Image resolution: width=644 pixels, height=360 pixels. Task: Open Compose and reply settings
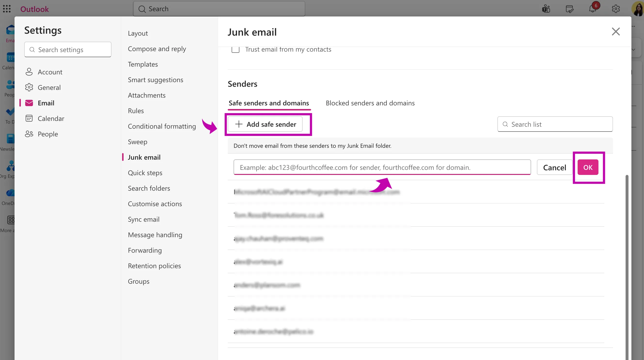(x=157, y=49)
